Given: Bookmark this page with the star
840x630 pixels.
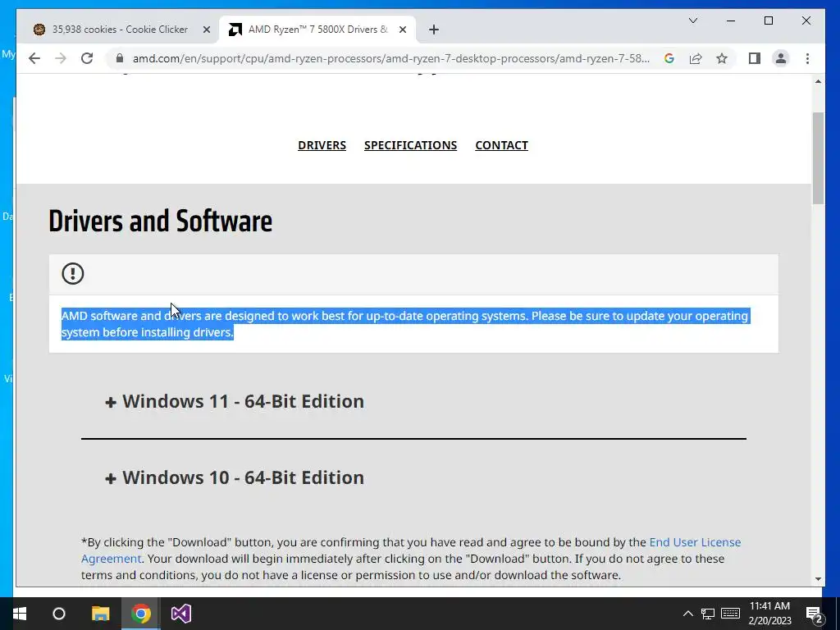Looking at the screenshot, I should (722, 58).
